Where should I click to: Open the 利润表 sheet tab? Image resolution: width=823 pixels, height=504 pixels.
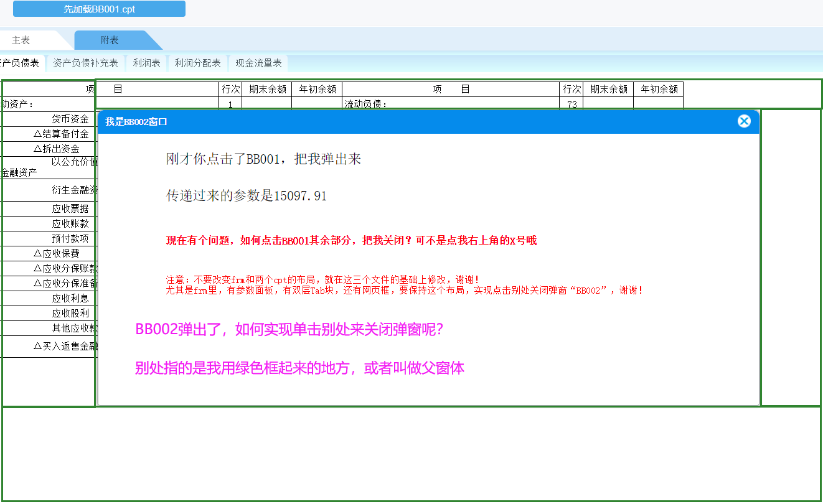point(147,63)
